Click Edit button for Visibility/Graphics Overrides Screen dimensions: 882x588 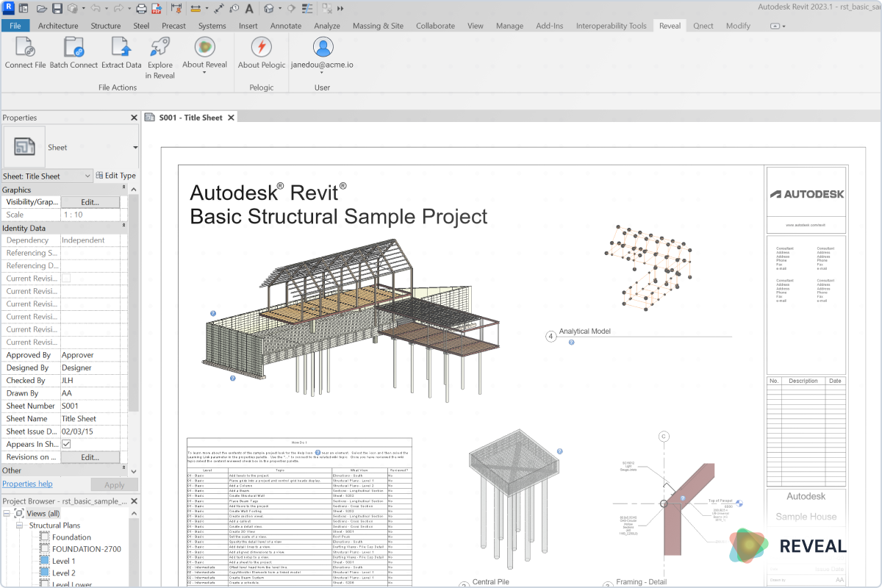90,202
